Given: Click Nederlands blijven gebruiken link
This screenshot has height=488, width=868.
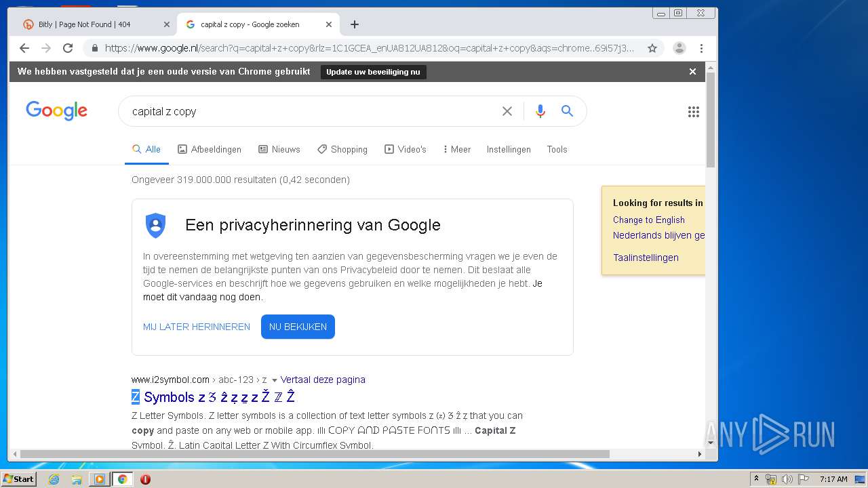Looking at the screenshot, I should click(658, 235).
